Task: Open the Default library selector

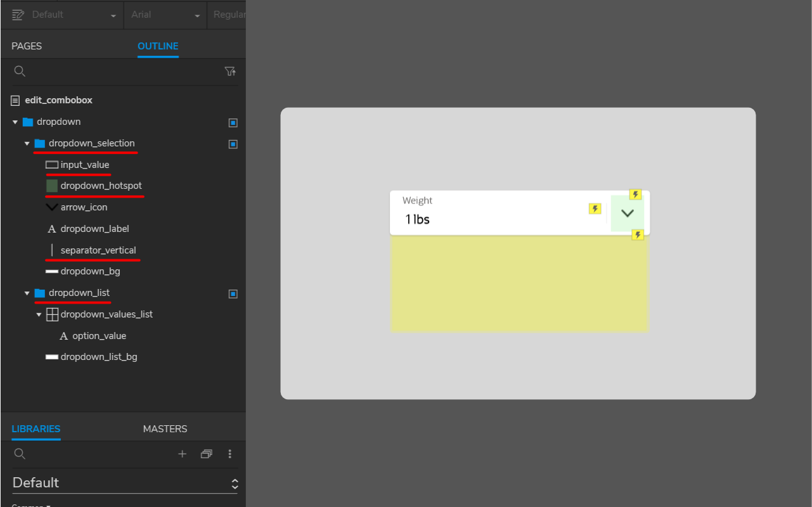Action: click(126, 483)
